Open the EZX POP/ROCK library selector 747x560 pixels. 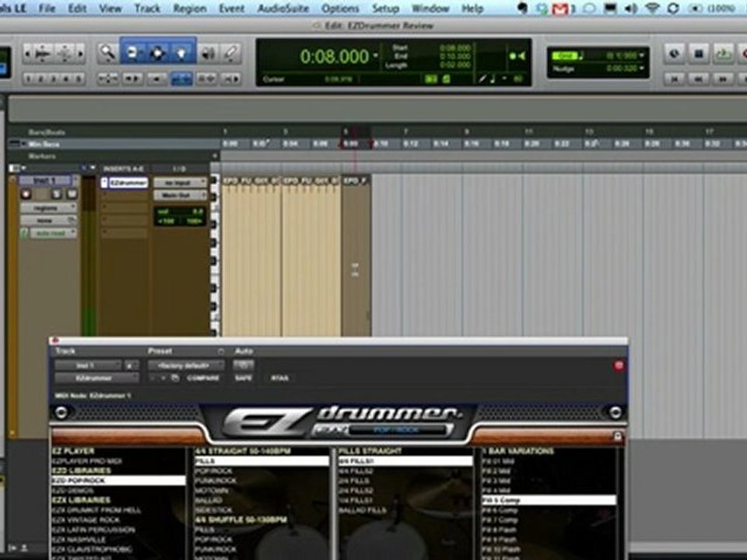[x=398, y=430]
